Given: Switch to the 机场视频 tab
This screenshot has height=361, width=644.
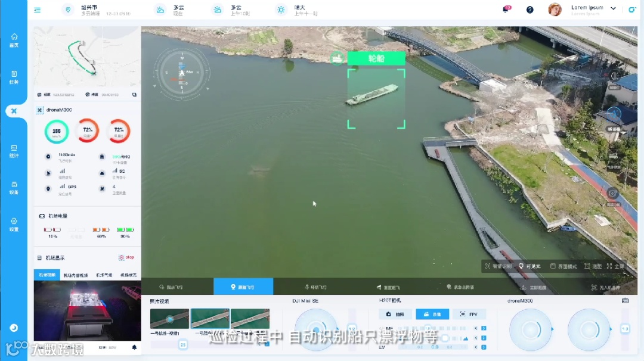Looking at the screenshot, I should [x=47, y=275].
